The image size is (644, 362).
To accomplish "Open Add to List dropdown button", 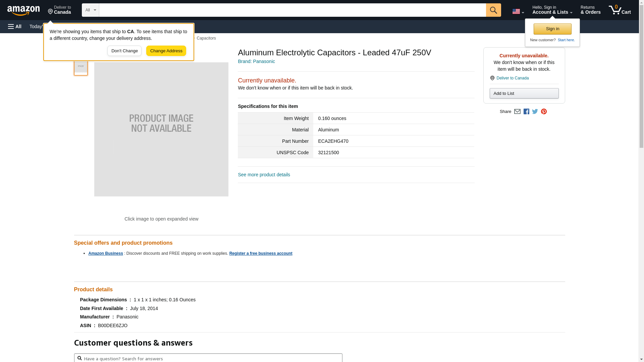I will [524, 94].
